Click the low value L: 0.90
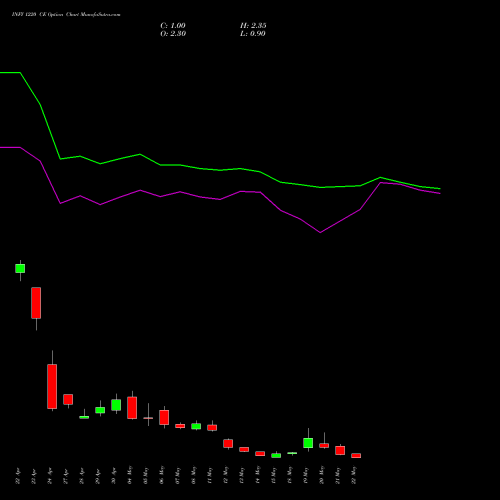The height and width of the screenshot is (500, 500). [253, 34]
